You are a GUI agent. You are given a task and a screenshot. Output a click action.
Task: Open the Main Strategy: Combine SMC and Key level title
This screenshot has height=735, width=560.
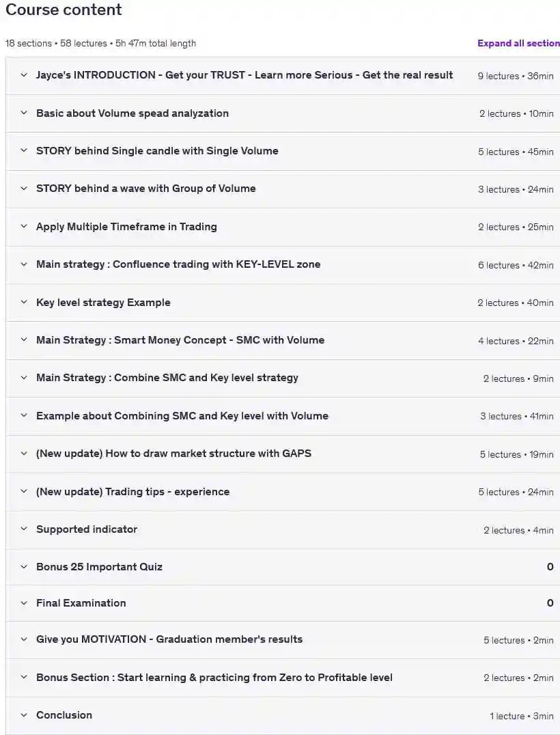(167, 378)
